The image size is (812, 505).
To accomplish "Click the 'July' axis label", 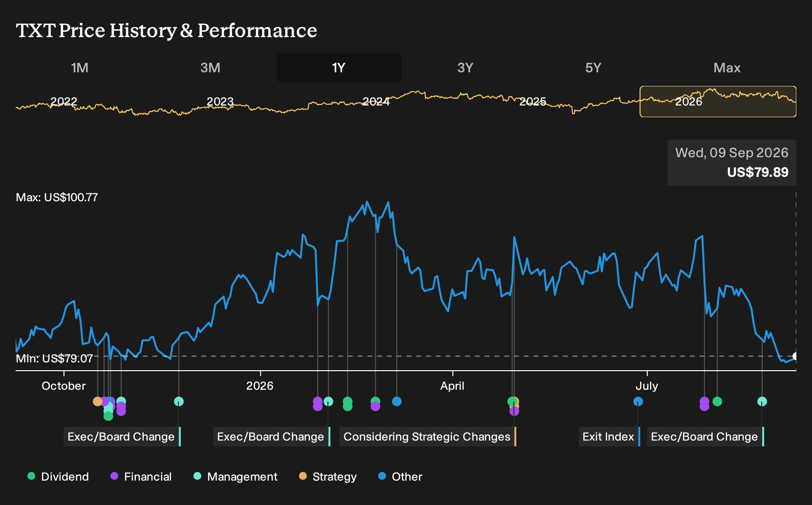I will pyautogui.click(x=647, y=386).
